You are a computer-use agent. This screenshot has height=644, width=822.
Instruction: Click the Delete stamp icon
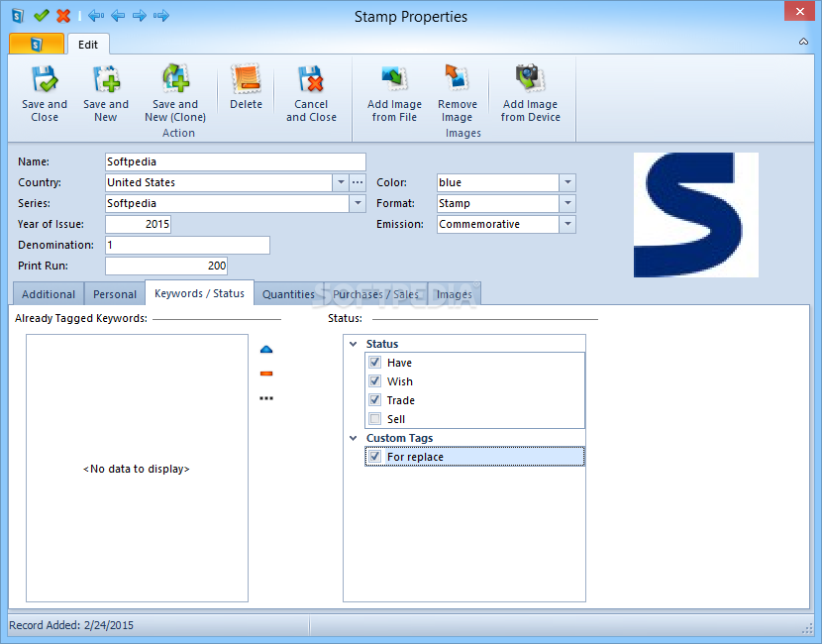(x=246, y=78)
